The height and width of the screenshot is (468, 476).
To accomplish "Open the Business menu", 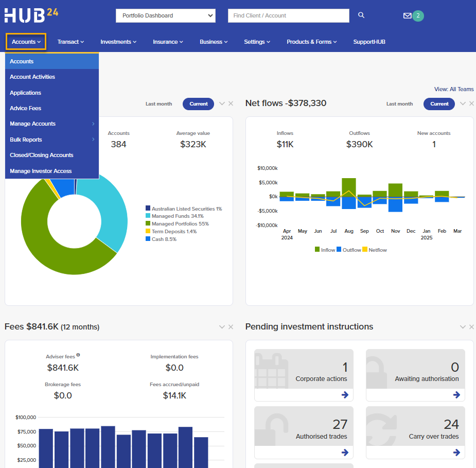I will point(214,42).
